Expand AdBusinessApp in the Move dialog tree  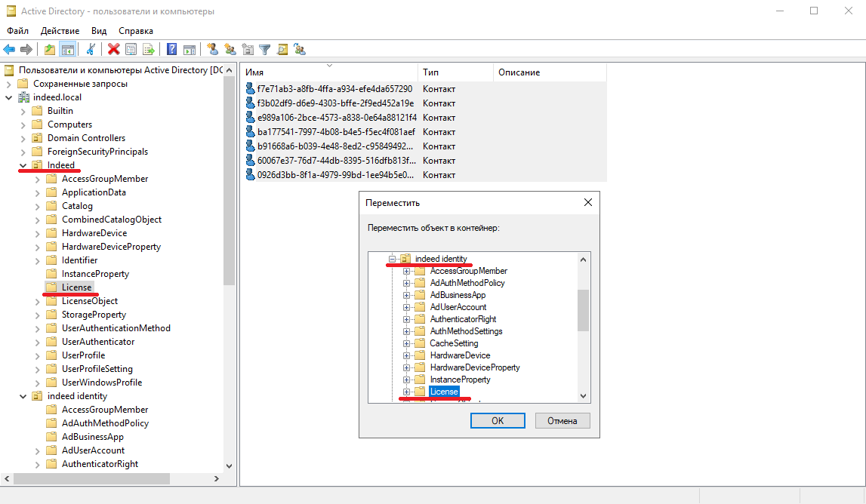coord(407,295)
